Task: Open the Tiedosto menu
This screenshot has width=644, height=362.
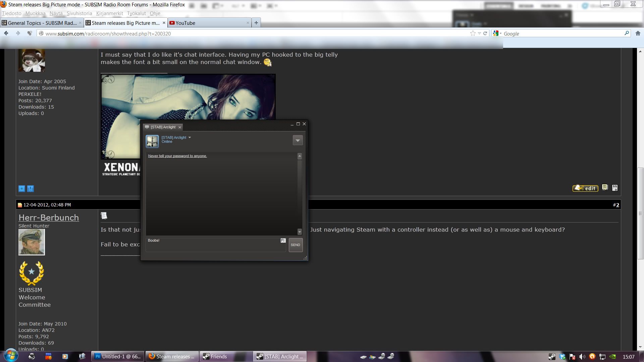Action: click(x=12, y=13)
